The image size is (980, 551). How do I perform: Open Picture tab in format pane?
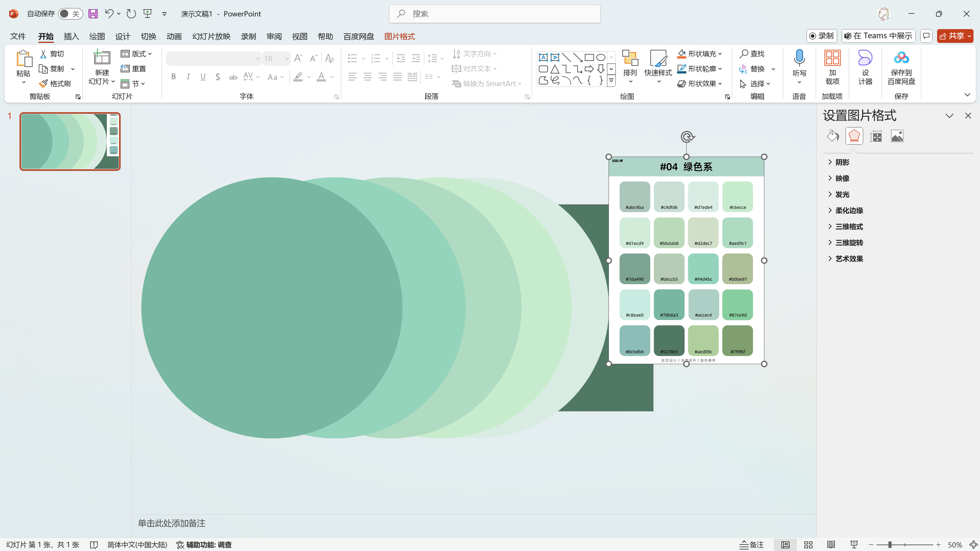point(897,136)
